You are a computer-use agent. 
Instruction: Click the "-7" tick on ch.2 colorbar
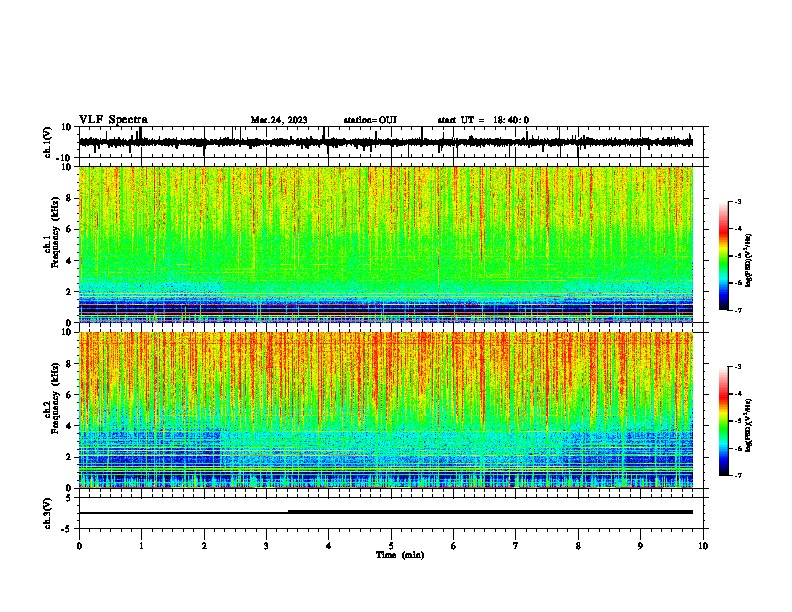click(738, 475)
